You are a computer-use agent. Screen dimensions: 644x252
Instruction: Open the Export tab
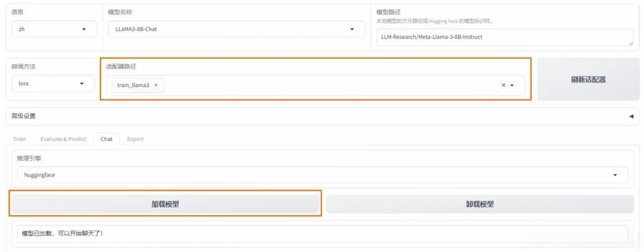pos(135,139)
